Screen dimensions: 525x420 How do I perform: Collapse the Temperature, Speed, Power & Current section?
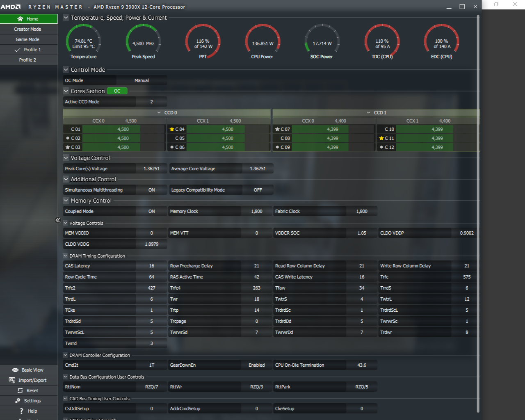click(x=66, y=18)
